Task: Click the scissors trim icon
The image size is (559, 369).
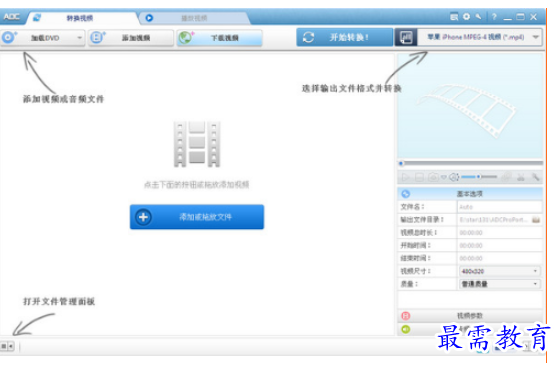Action: 521,177
